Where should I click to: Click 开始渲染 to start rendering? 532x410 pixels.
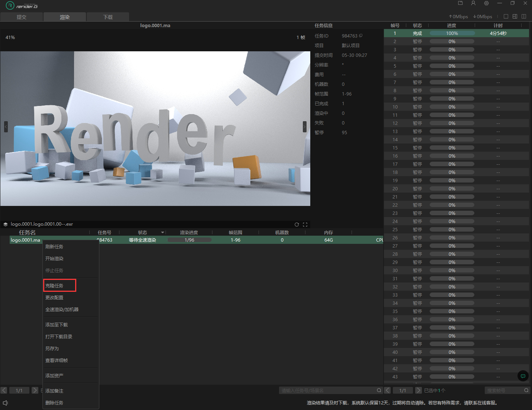click(54, 258)
